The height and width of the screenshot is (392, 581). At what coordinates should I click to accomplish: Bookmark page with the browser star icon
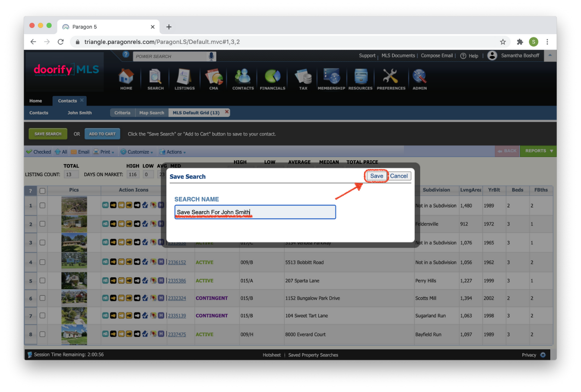point(503,42)
